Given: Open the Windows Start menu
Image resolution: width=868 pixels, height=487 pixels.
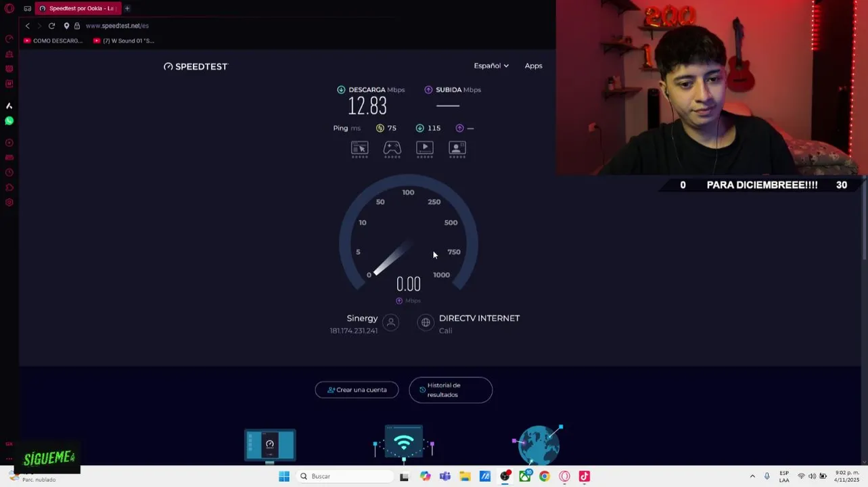Looking at the screenshot, I should pyautogui.click(x=284, y=476).
